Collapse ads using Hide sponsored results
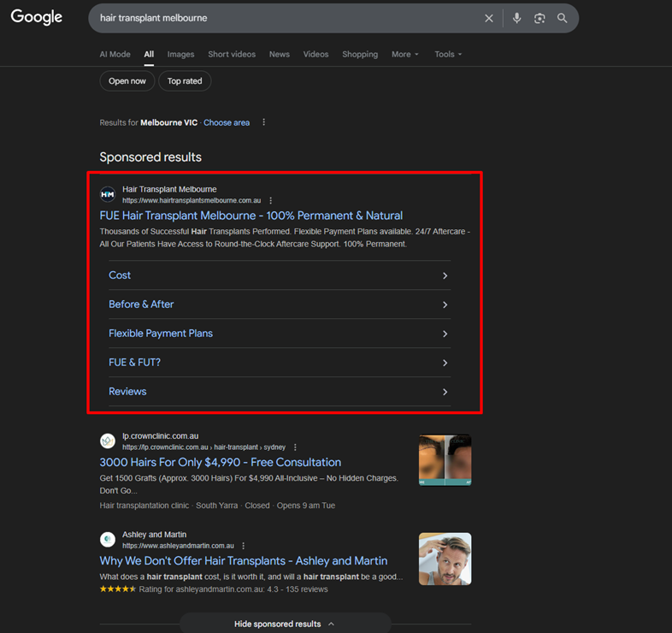The image size is (672, 633). point(285,624)
